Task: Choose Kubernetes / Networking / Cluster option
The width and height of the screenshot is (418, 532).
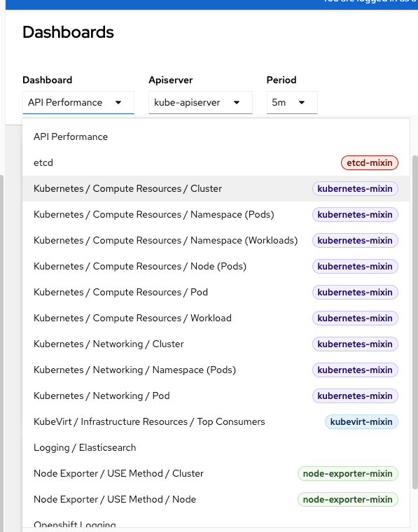Action: (216, 344)
